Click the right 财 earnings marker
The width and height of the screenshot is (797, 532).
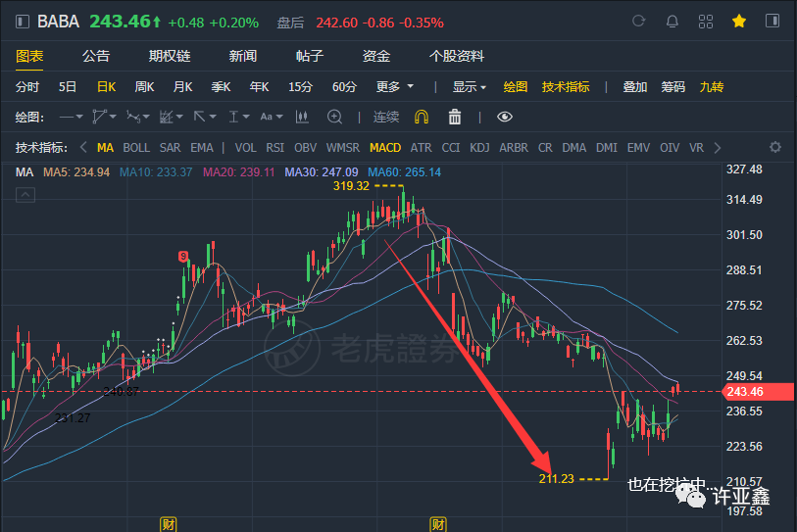coord(438,524)
